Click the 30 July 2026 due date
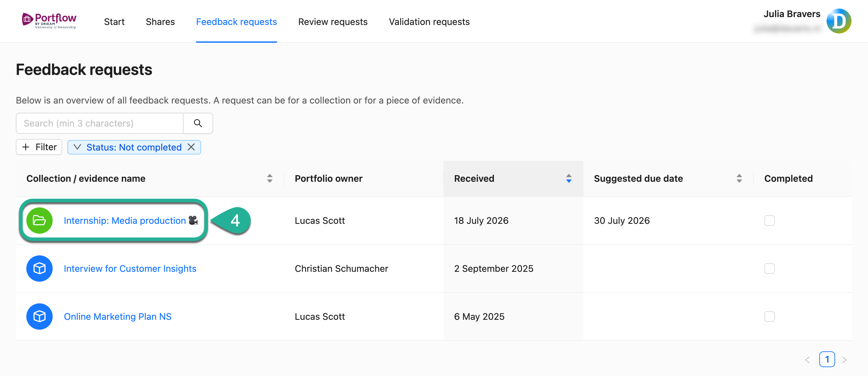The height and width of the screenshot is (376, 868). click(x=622, y=221)
